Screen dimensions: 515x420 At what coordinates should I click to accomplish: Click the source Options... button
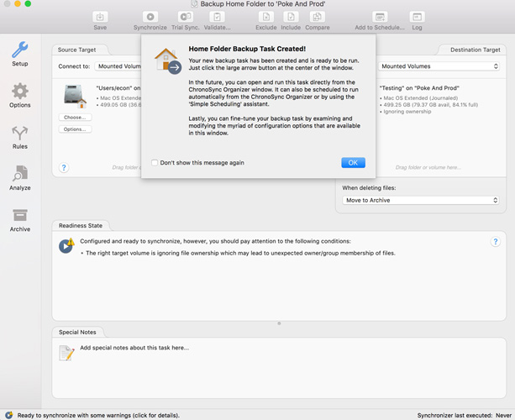click(x=75, y=129)
